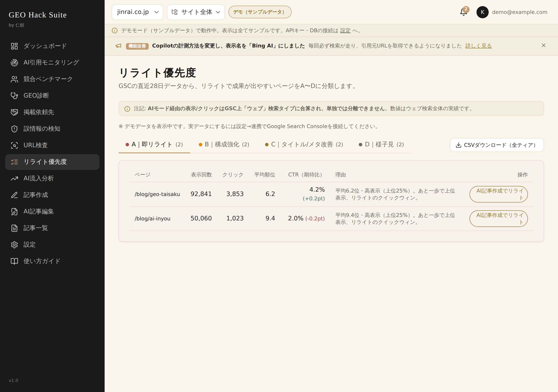The image size is (558, 392).
Task: Click the /blog/geo-taisaku page cell
Action: coord(157,194)
